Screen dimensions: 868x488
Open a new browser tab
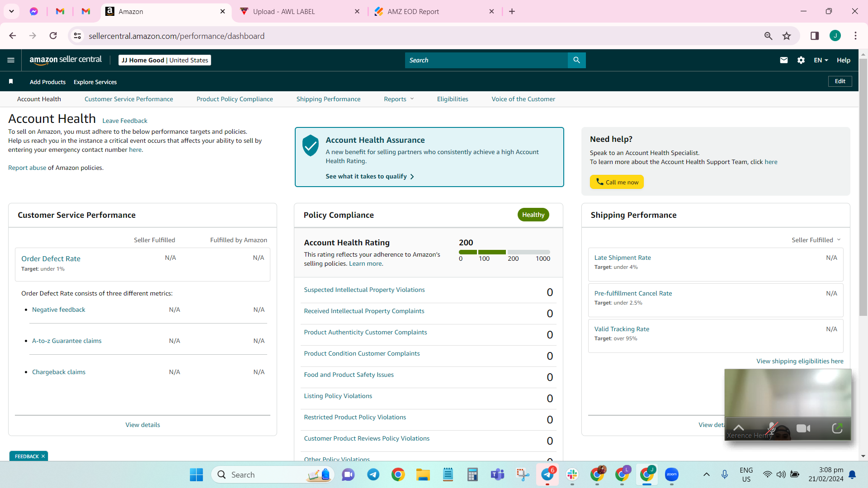pyautogui.click(x=512, y=11)
